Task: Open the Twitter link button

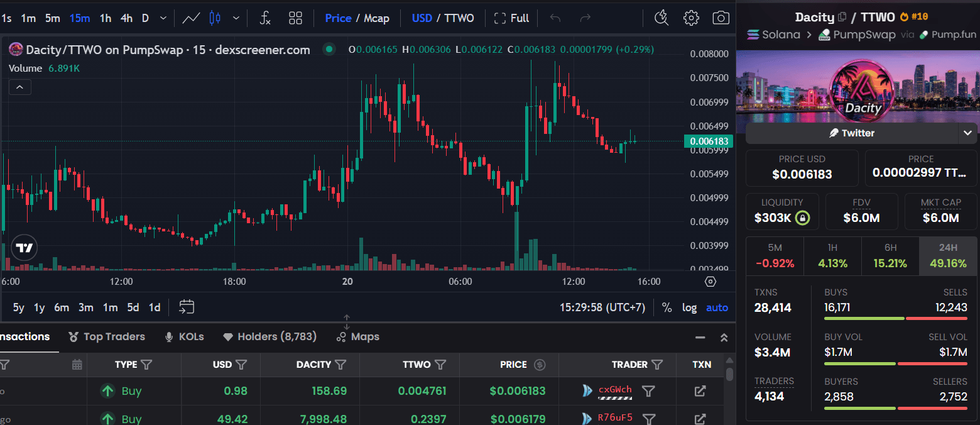Action: tap(851, 133)
